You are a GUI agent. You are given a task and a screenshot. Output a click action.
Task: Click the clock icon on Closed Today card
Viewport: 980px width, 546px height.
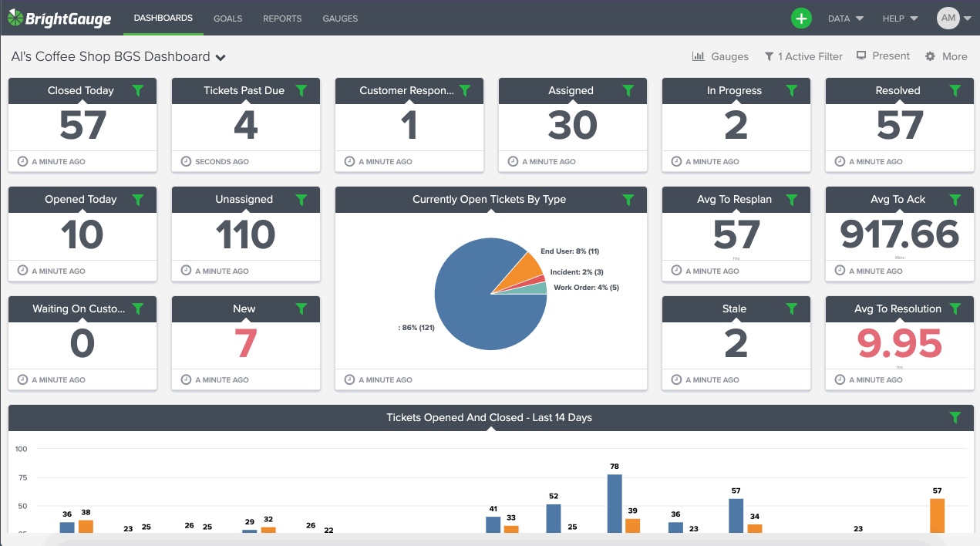[x=23, y=161]
